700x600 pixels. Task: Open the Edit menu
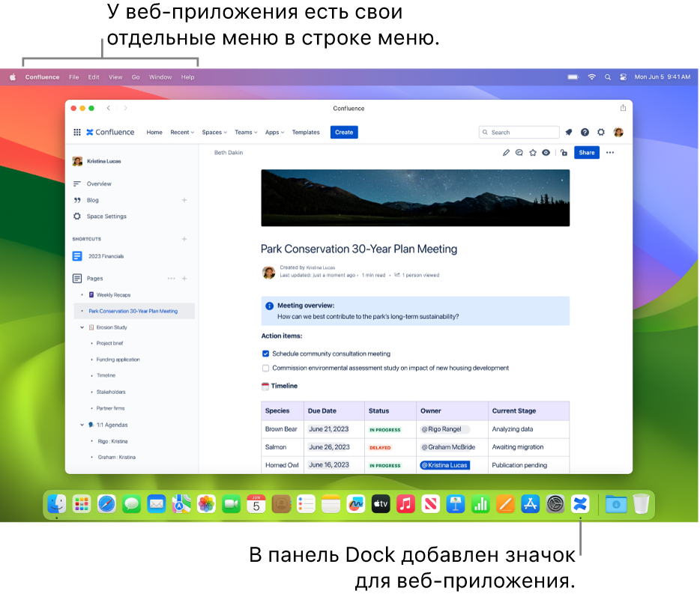click(x=94, y=77)
